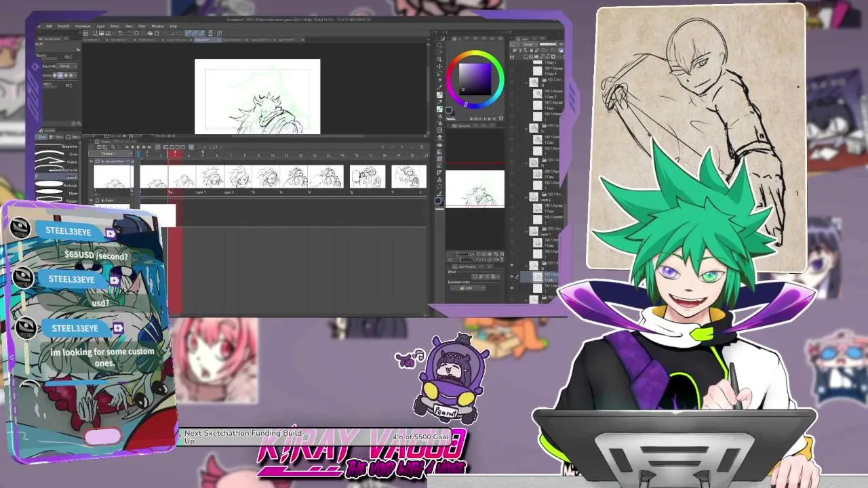The width and height of the screenshot is (868, 488).
Task: Click the layer effect icons in Layer Property
Action: (486, 277)
